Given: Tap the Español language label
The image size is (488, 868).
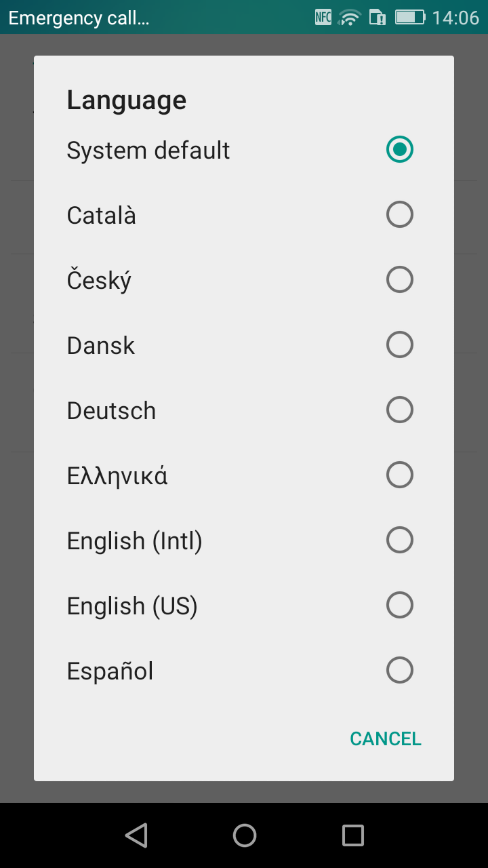Looking at the screenshot, I should (110, 671).
